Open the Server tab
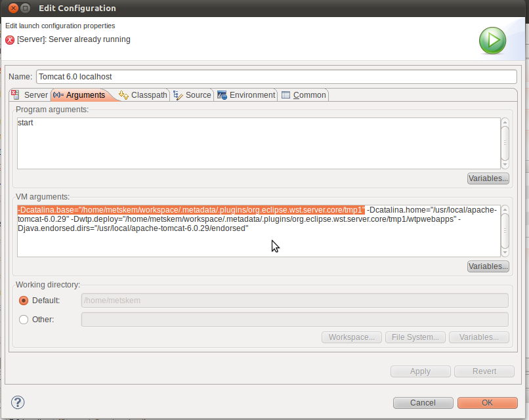This screenshot has width=529, height=420. click(x=30, y=95)
